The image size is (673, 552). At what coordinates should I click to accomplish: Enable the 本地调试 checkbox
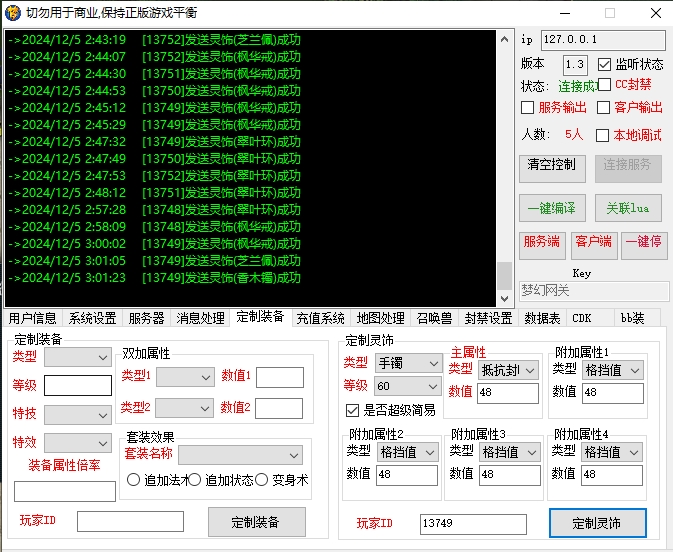pos(602,136)
